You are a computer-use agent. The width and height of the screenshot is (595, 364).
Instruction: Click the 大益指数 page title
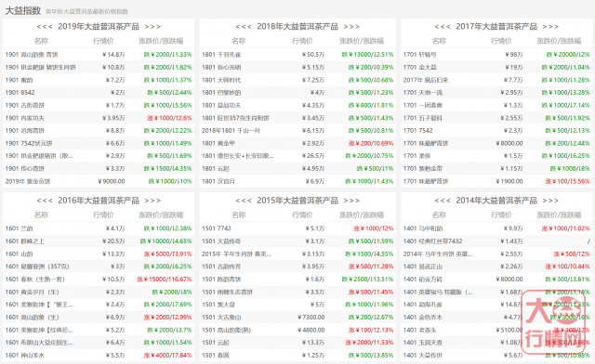(x=22, y=10)
